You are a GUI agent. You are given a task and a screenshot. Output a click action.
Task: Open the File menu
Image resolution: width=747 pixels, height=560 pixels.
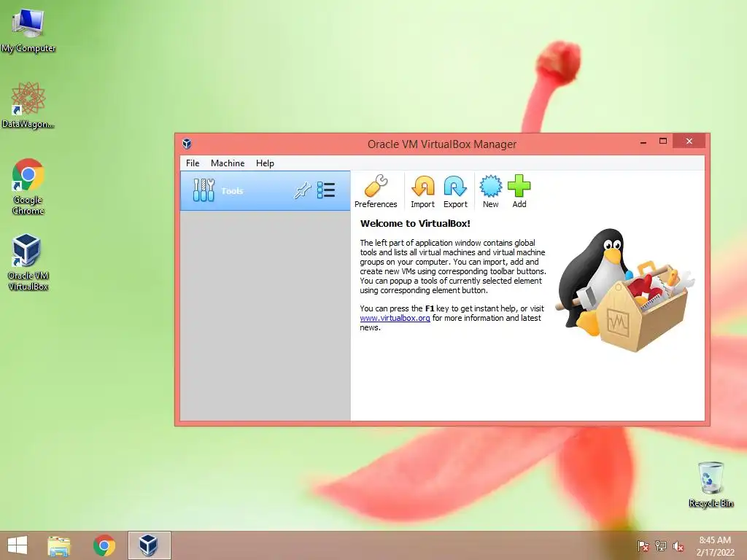pyautogui.click(x=193, y=163)
